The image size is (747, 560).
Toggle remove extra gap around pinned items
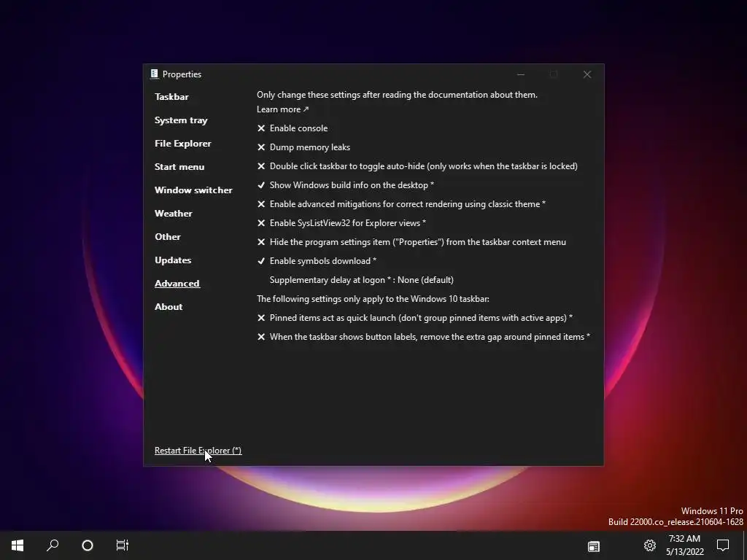(x=424, y=337)
